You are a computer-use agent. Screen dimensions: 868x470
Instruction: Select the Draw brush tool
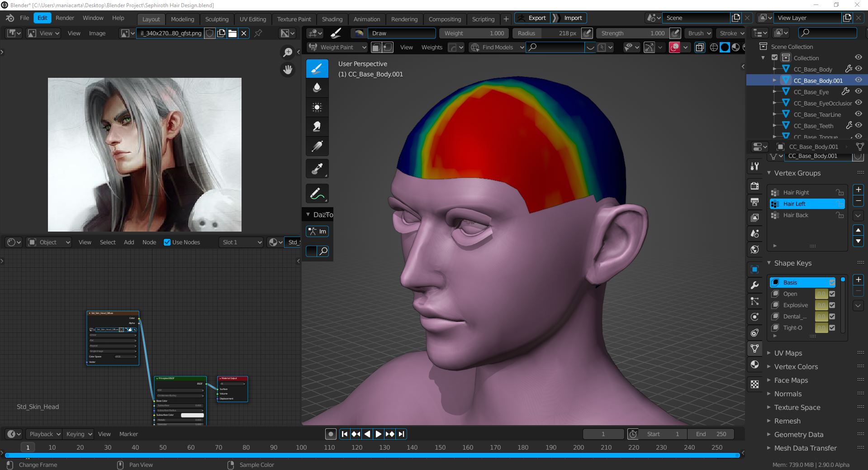tap(317, 69)
